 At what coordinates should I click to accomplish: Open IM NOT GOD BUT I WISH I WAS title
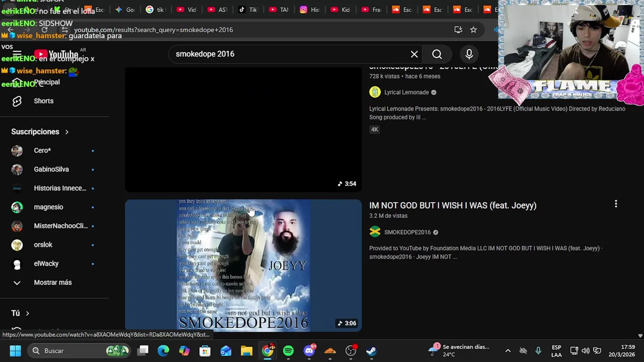tap(453, 205)
